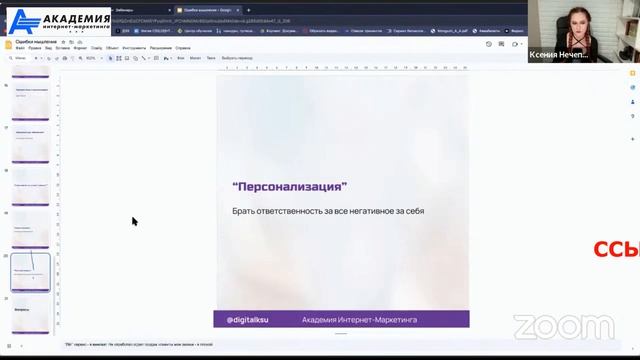Close the Вебинары browser tab
Viewport: 640px width, 360px height.
click(x=169, y=10)
